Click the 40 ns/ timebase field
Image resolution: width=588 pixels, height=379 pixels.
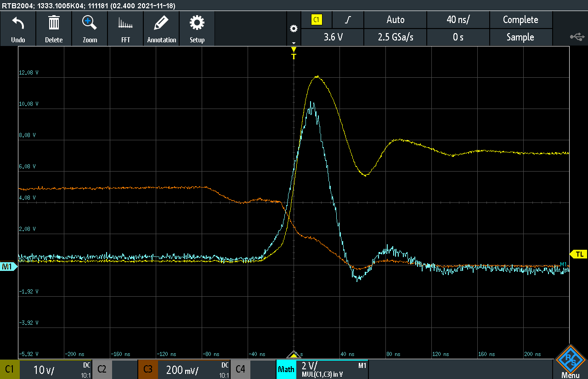(458, 20)
